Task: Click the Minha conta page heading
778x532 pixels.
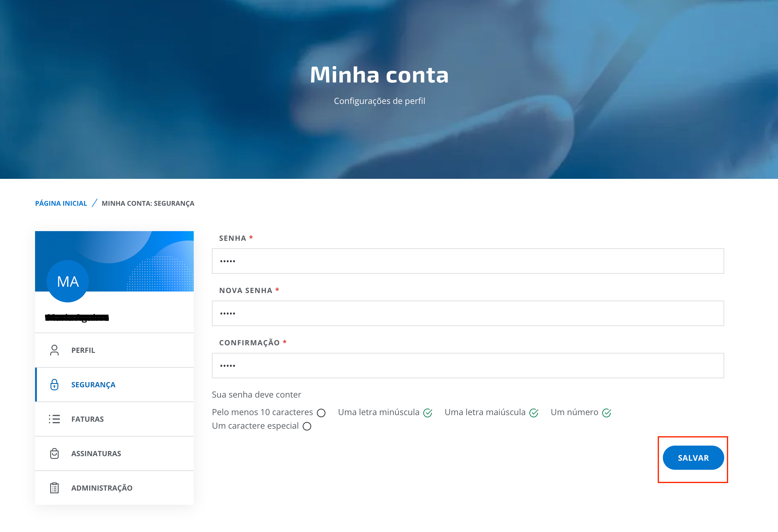Action: tap(379, 75)
